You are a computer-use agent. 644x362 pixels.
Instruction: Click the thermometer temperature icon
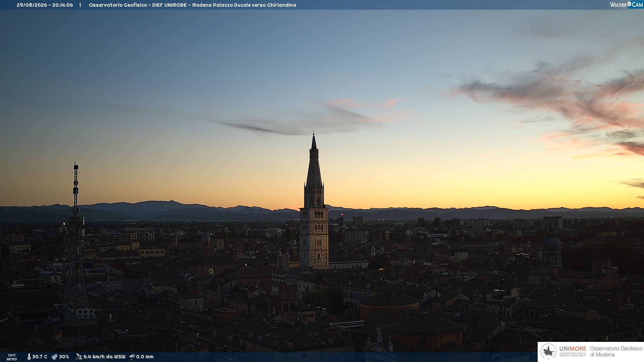point(29,357)
